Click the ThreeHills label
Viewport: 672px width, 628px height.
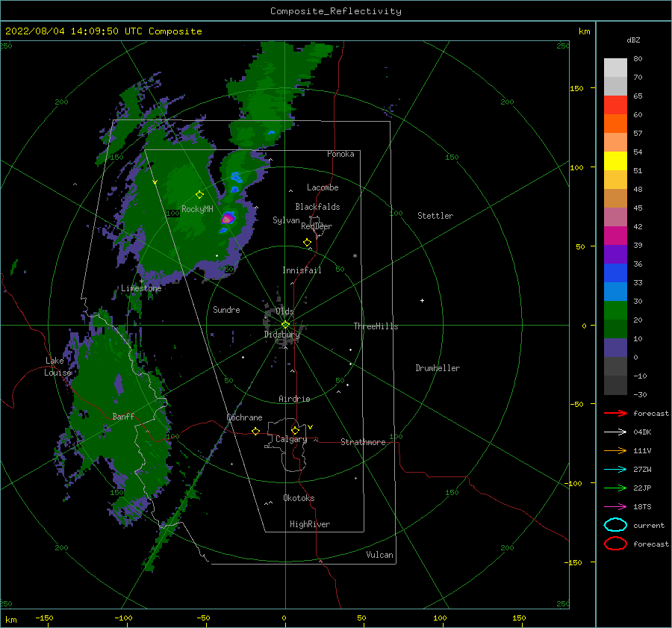[376, 326]
